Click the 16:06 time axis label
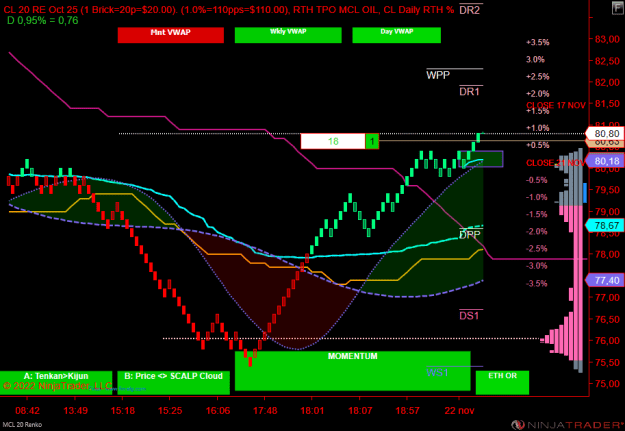This screenshot has width=625, height=431. coord(218,410)
